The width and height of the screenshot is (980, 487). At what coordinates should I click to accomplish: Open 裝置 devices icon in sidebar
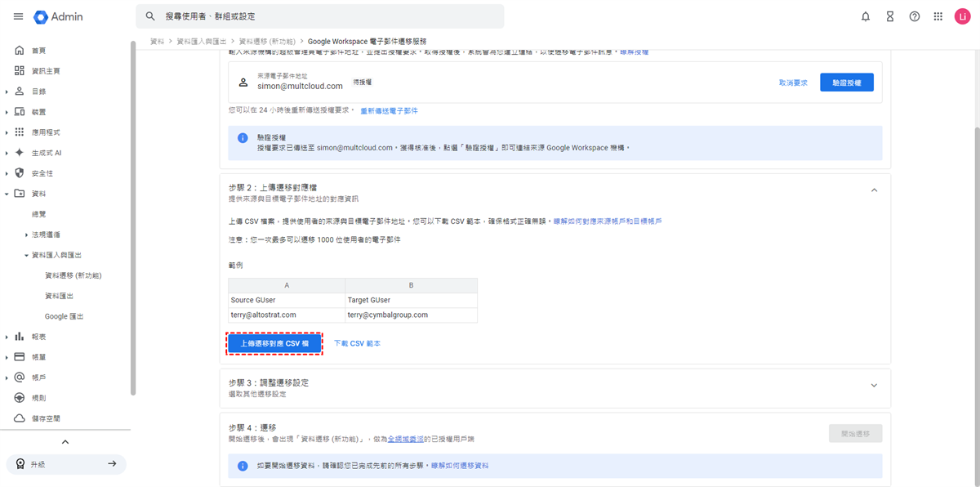pos(20,111)
